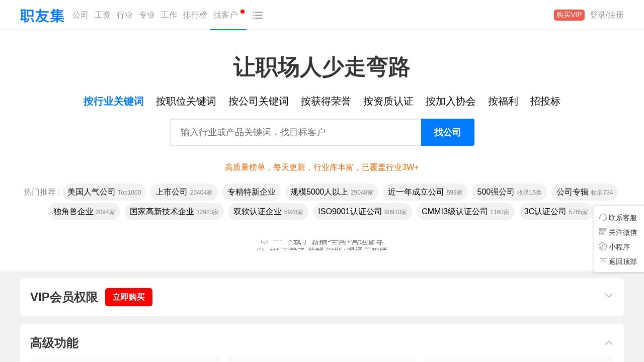Click the 找公司 search button
Viewport: 644px width, 362px height.
pyautogui.click(x=447, y=132)
